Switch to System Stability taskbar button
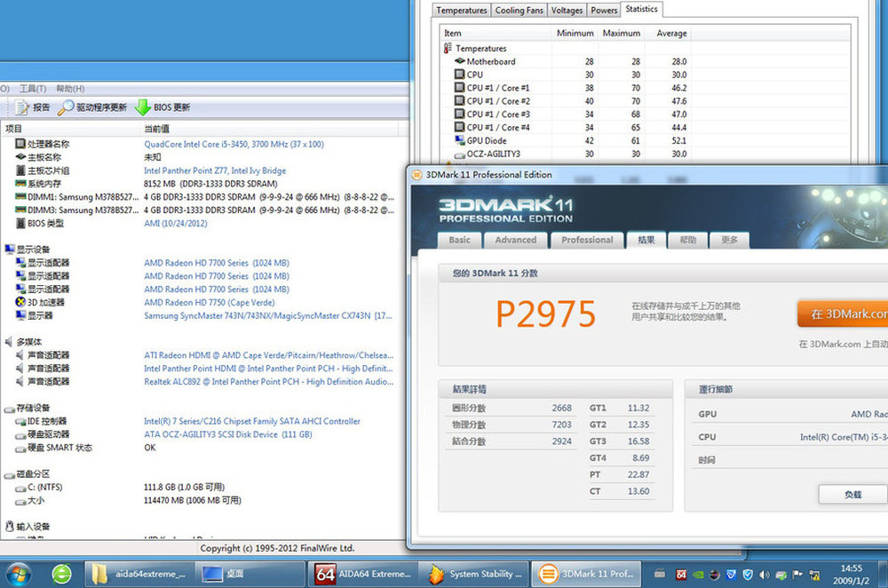The width and height of the screenshot is (888, 588). tap(475, 574)
